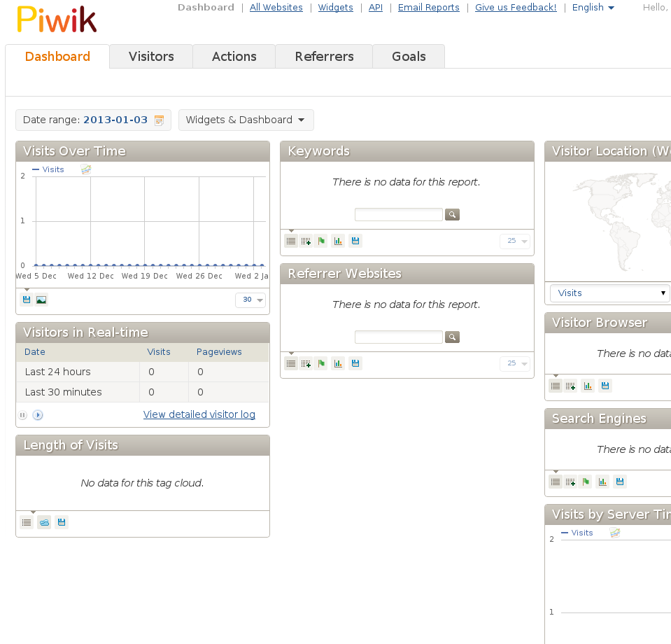
Task: Open Visits metric selector under visitor map
Action: 610,293
